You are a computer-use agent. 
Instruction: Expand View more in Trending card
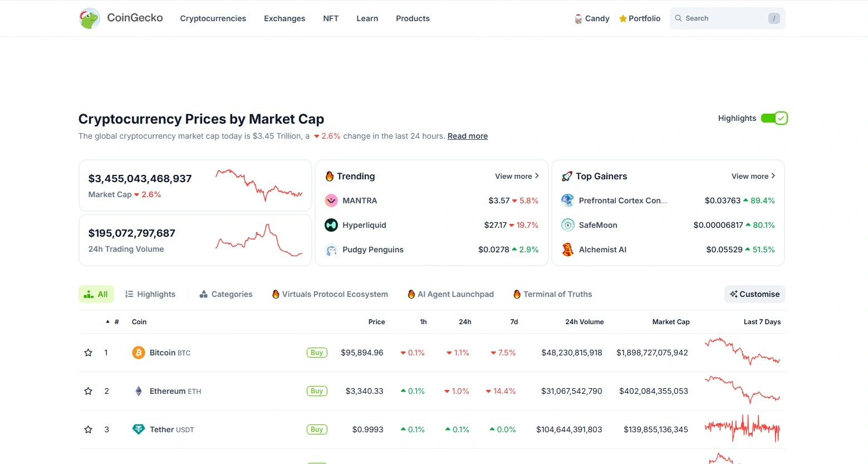click(517, 176)
